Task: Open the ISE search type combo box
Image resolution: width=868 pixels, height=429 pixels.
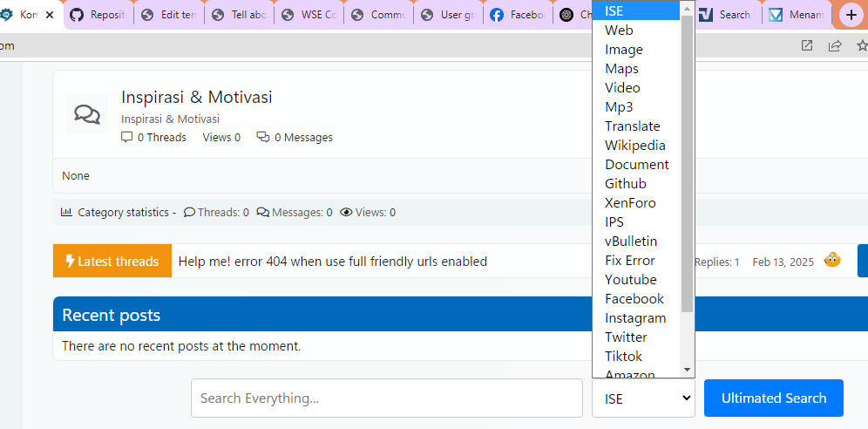Action: (x=643, y=398)
